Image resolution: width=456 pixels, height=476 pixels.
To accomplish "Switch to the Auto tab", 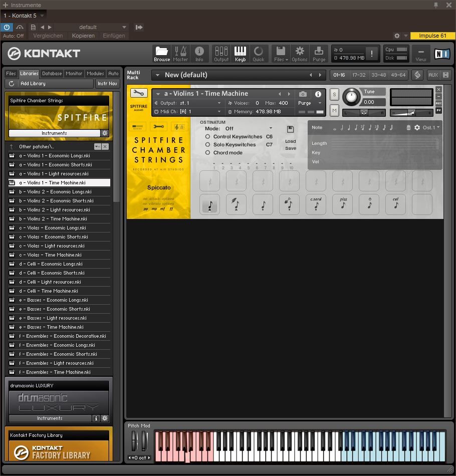I will (113, 74).
